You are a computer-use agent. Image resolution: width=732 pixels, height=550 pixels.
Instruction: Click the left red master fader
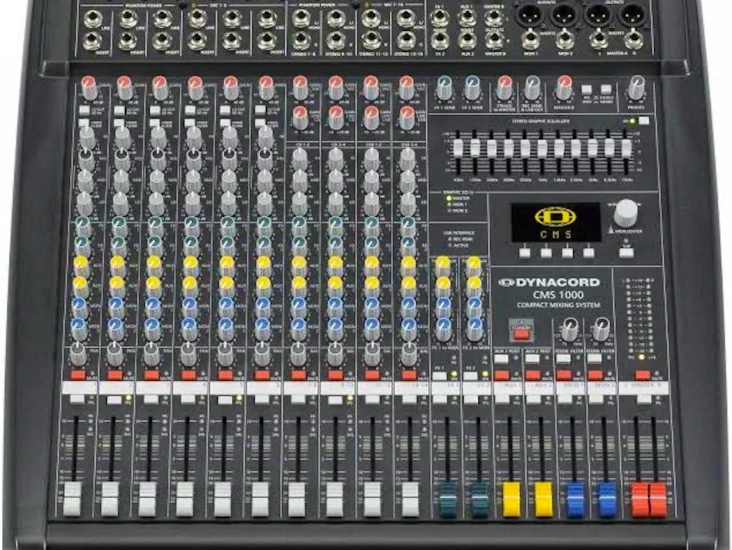point(640,498)
